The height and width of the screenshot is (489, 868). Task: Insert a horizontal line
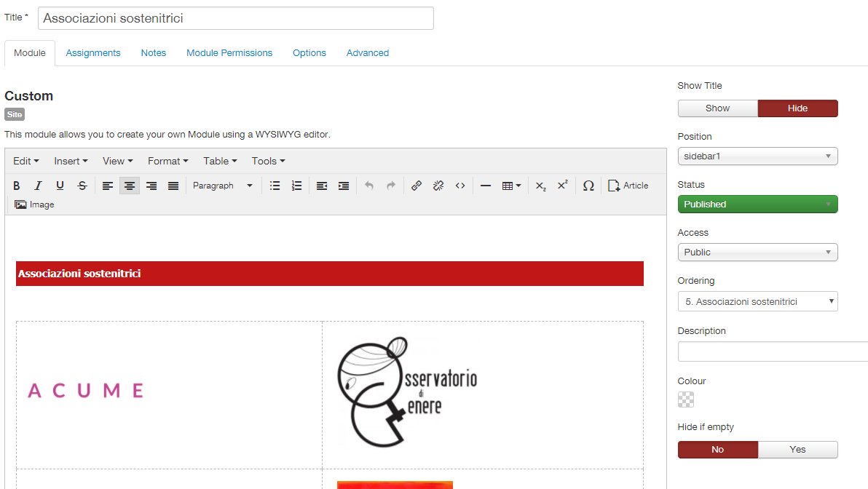486,186
